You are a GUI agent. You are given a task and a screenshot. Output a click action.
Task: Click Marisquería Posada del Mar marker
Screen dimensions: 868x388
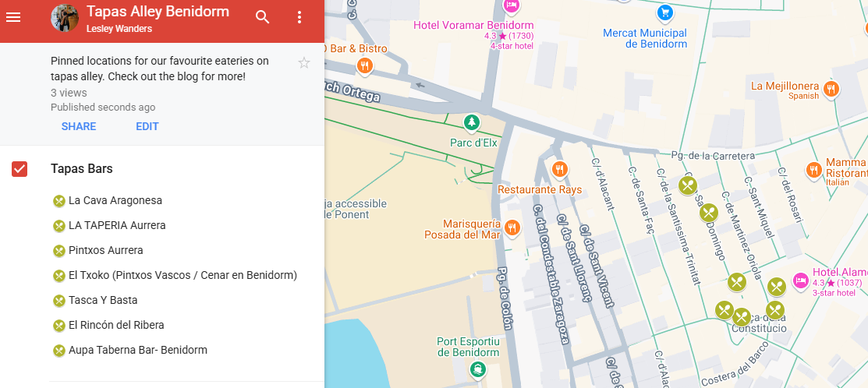click(x=512, y=228)
